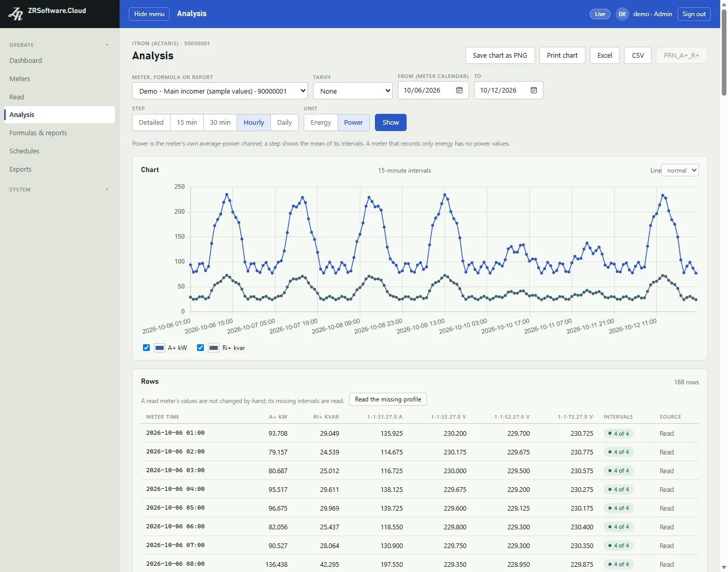Image resolution: width=728 pixels, height=572 pixels.
Task: Toggle the A+ kW series checkbox
Action: [x=147, y=348]
